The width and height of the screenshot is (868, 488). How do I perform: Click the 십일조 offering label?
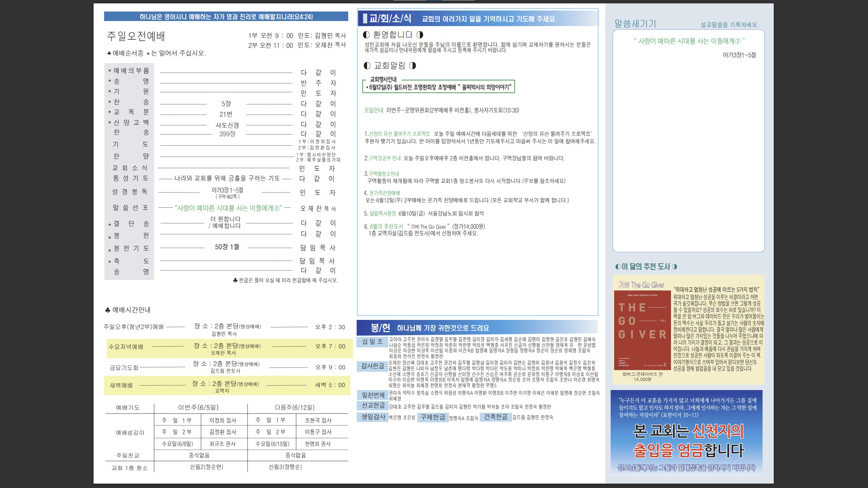point(372,342)
